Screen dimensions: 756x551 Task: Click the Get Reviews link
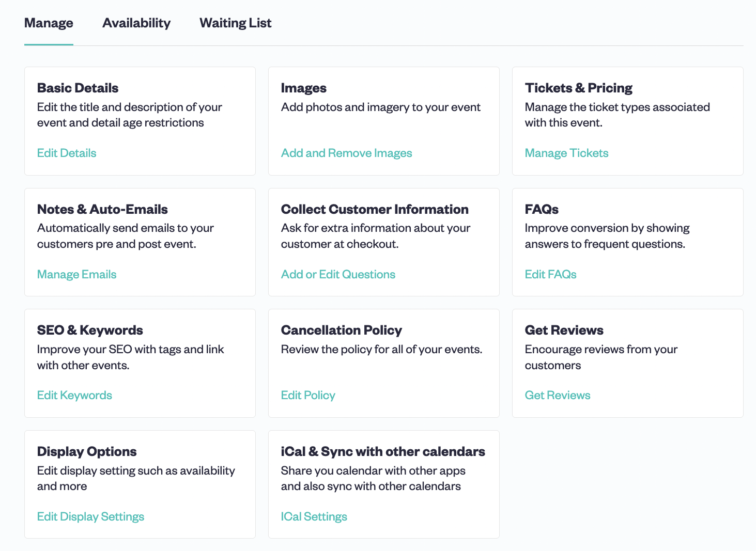click(557, 395)
